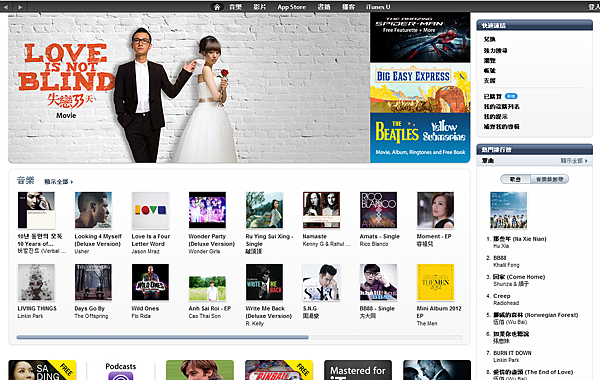Click the music section horizontal scrollbar
Image resolution: width=600 pixels, height=380 pixels.
coord(163,338)
